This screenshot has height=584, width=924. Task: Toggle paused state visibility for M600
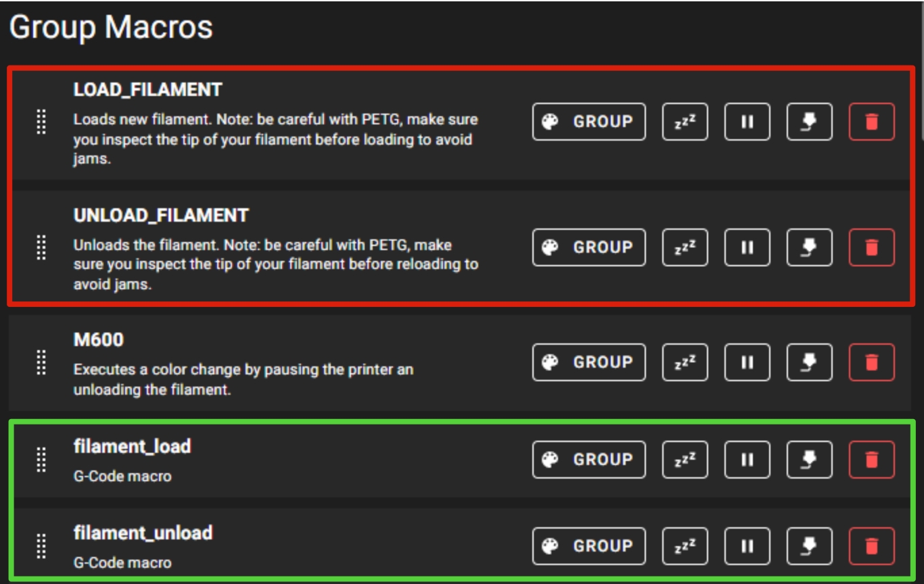(x=747, y=362)
